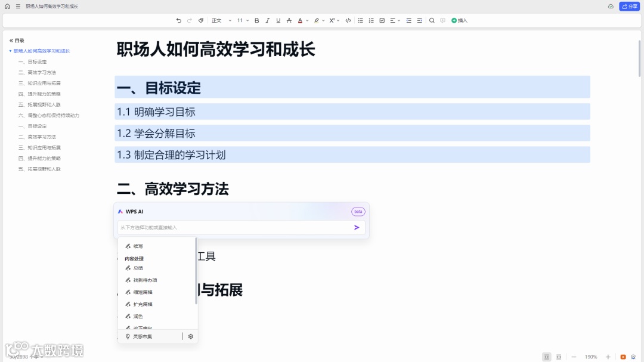The height and width of the screenshot is (362, 644).
Task: Click heading 1.3 制定合理的学习计划
Action: click(x=171, y=155)
